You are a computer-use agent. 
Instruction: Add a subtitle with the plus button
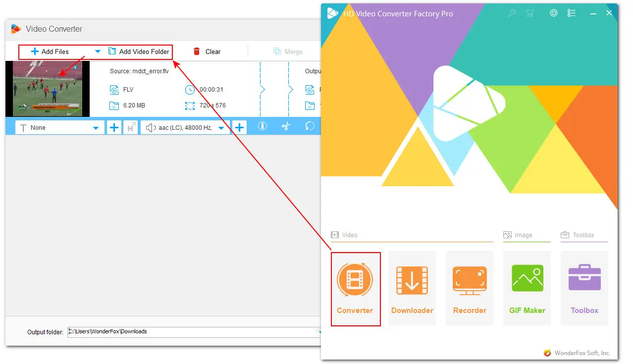114,128
